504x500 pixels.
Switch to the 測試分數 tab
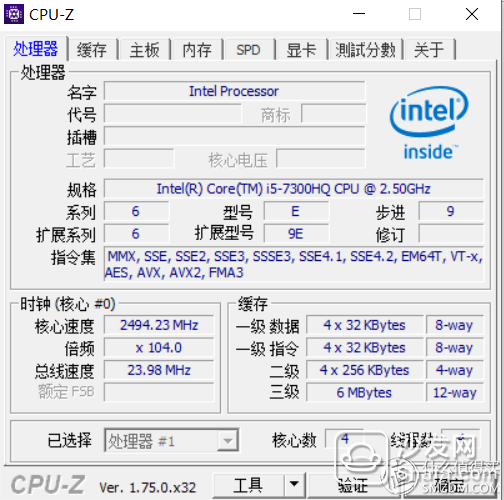point(366,50)
